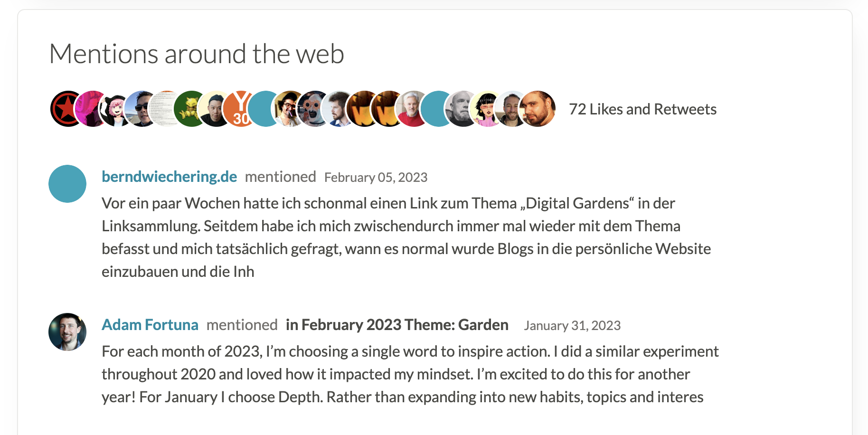Open the berndwiechering.de link
The height and width of the screenshot is (435, 868).
point(169,176)
